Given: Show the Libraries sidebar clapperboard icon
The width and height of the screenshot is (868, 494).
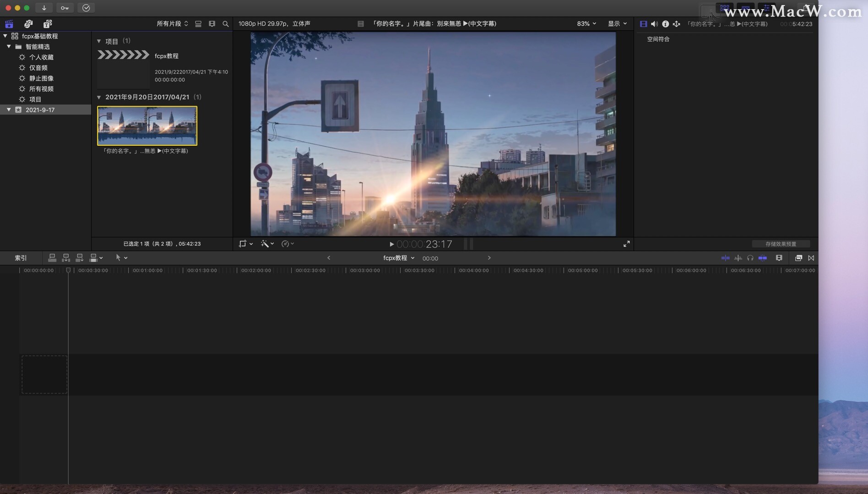Looking at the screenshot, I should tap(9, 24).
